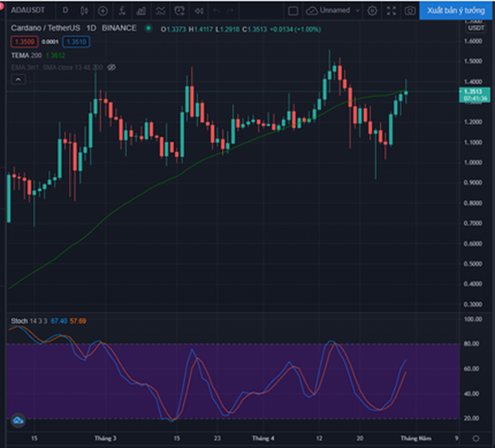Enter fullscreen mode

391,10
